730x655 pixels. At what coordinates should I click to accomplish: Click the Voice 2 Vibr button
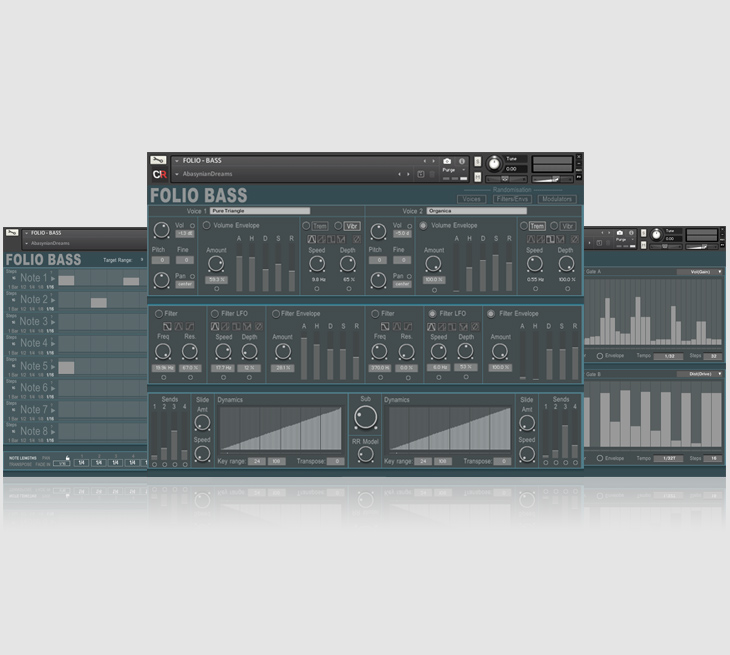[x=568, y=226]
